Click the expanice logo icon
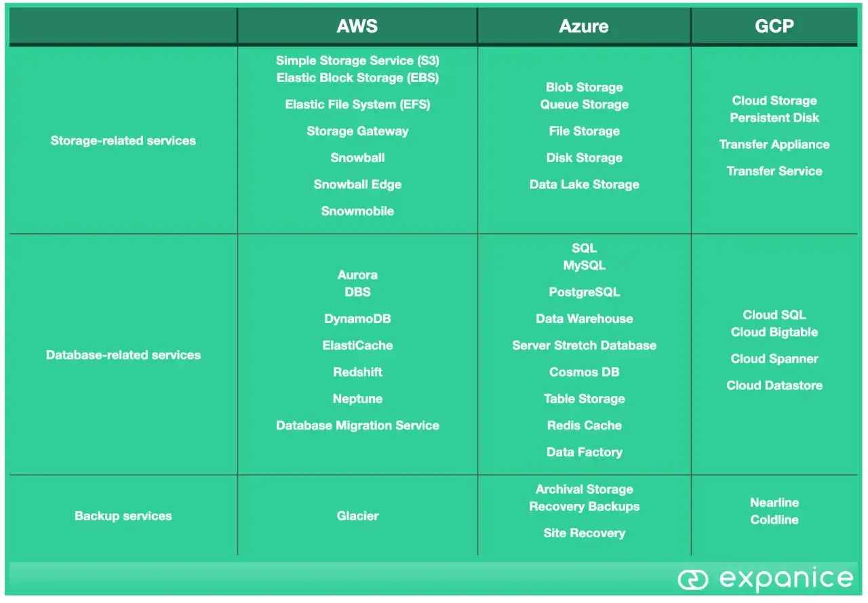 pyautogui.click(x=692, y=579)
